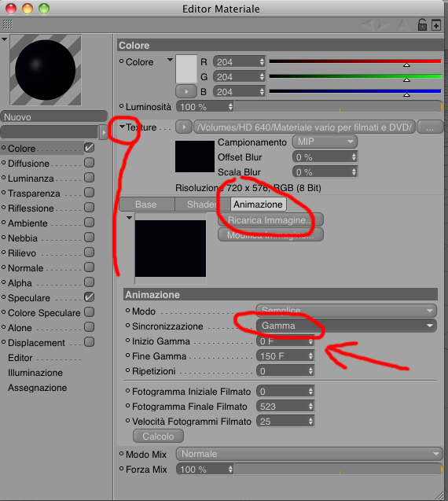Switch to the Shader tab
This screenshot has height=501, width=448.
click(x=202, y=204)
